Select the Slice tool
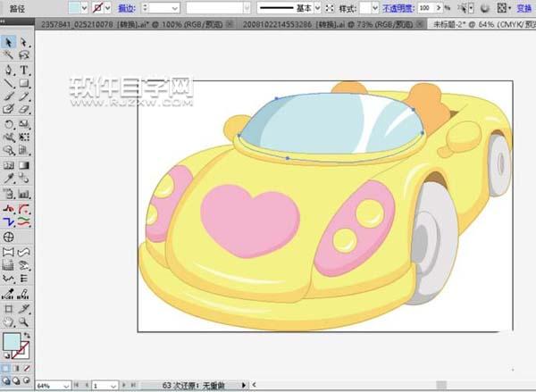Screen dimensions: 536x392 pos(24,309)
